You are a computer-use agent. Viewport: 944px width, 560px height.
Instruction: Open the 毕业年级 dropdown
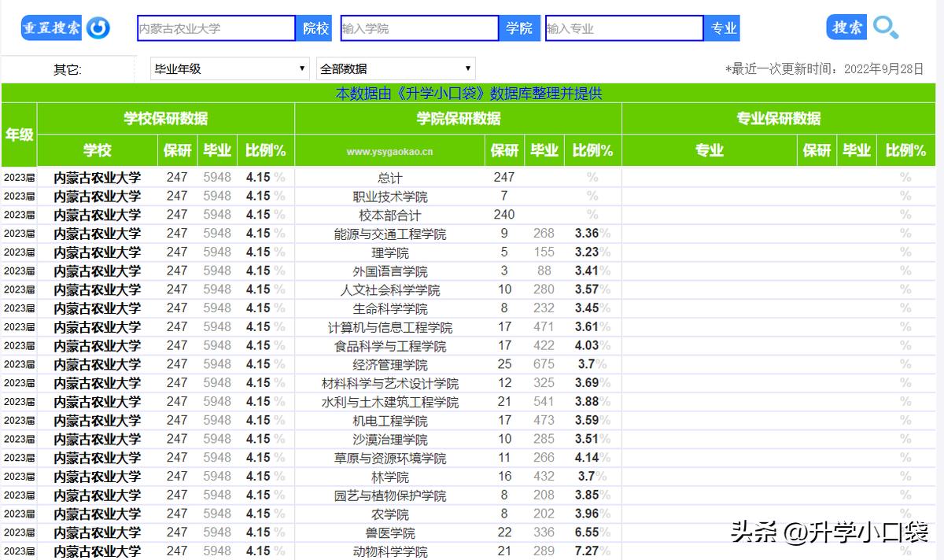pos(228,68)
